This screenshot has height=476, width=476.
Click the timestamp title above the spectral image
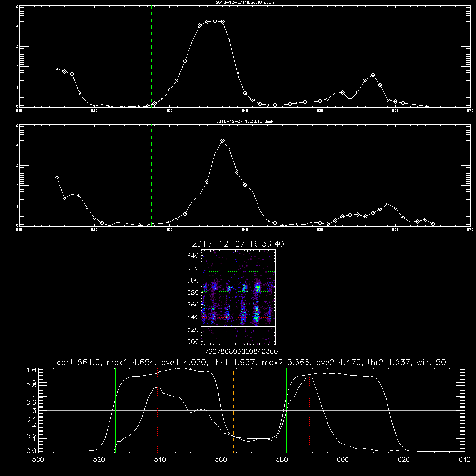[238, 244]
